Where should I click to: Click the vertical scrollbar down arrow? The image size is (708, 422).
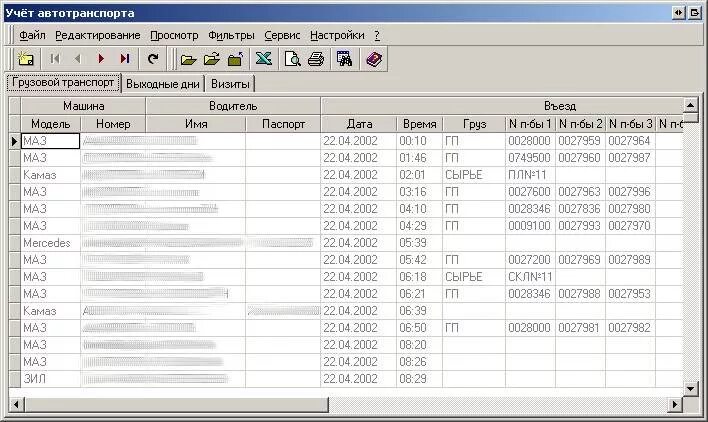[690, 388]
